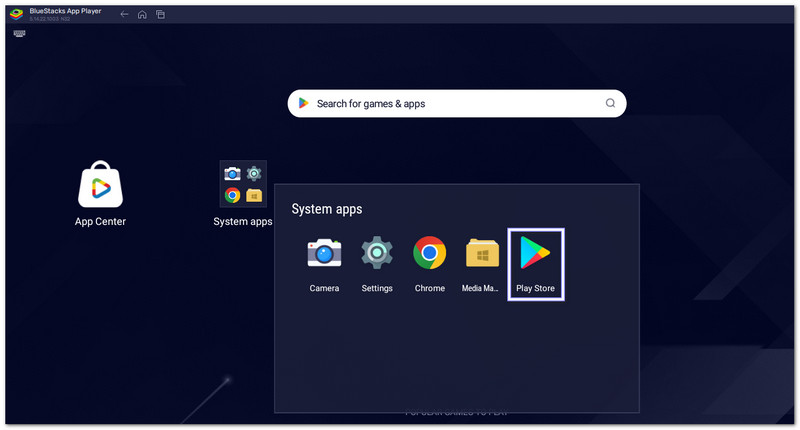Click the keyboard icon below the title bar

coord(19,34)
